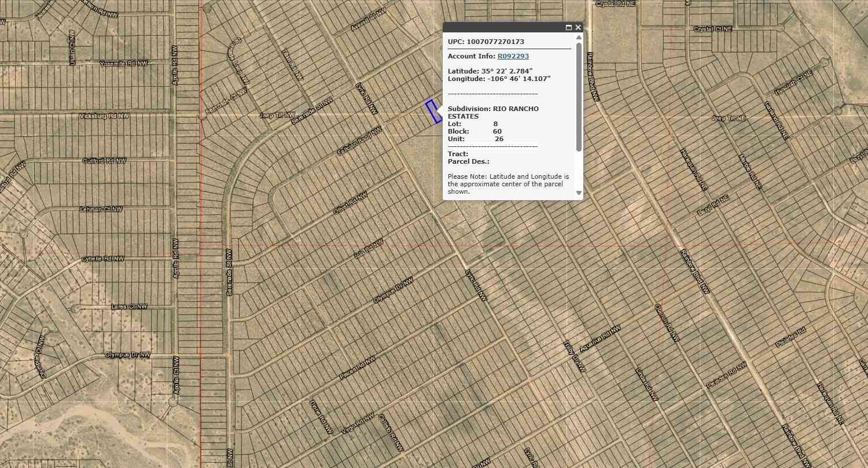The image size is (868, 468).
Task: Click the Olivet Rd NW street label
Action: coord(350,204)
